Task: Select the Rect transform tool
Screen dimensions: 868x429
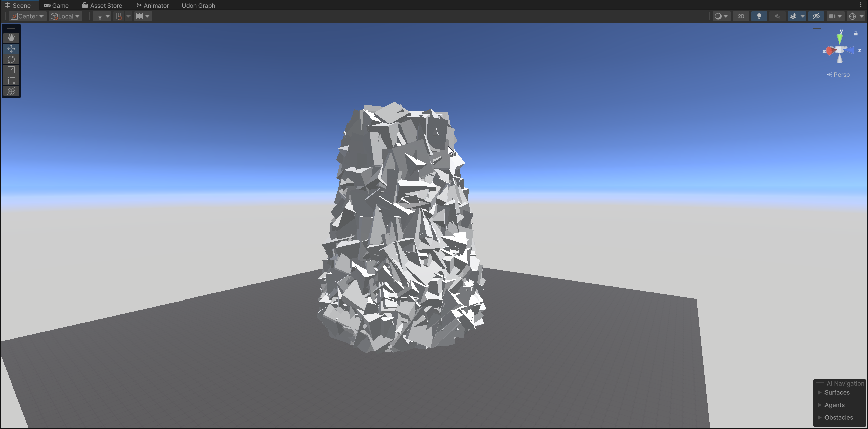Action: 11,80
